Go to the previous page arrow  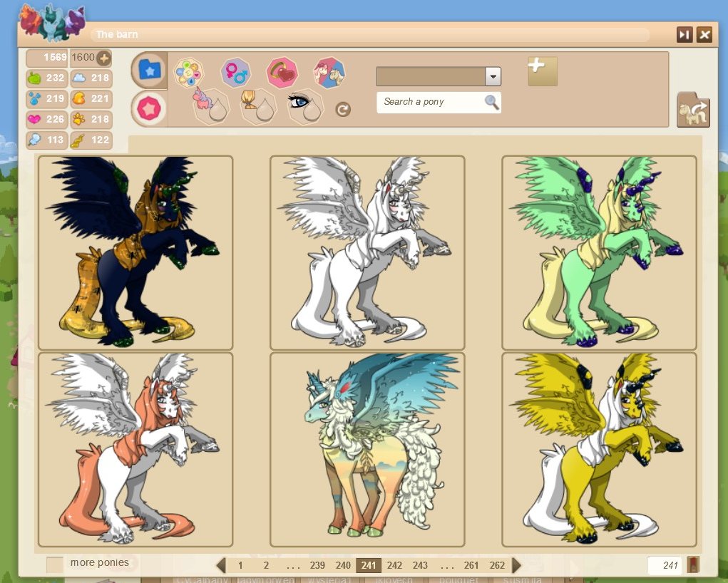click(221, 565)
